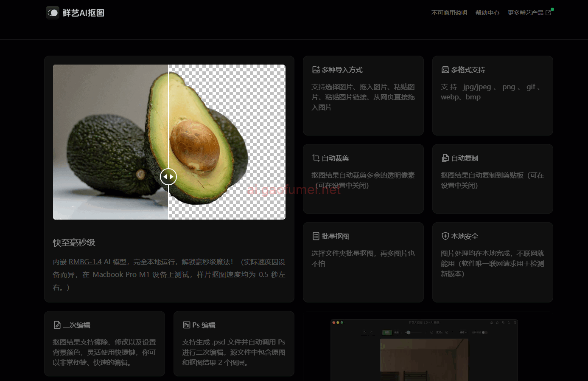The width and height of the screenshot is (588, 381).
Task: Click the Ps icon beside Ps 编辑
Action: (186, 325)
